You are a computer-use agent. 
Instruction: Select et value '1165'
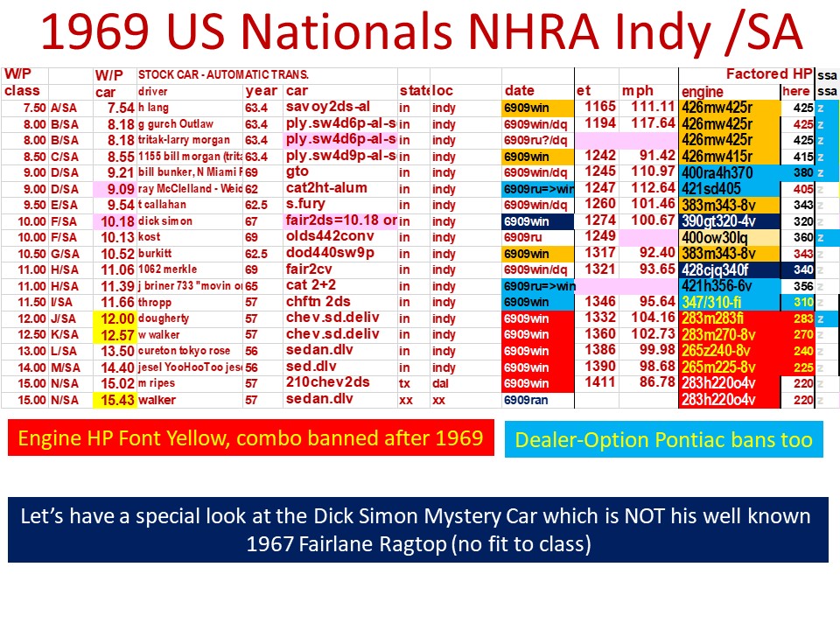(x=600, y=107)
